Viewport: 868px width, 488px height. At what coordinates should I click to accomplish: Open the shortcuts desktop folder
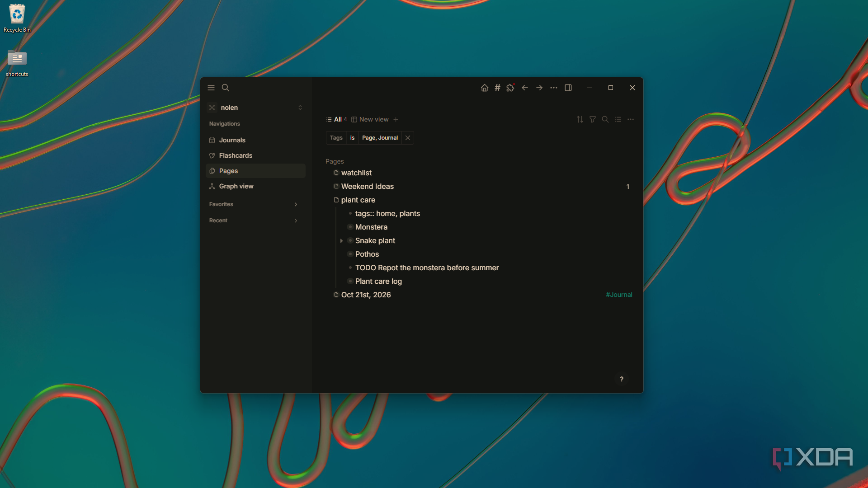click(x=17, y=63)
